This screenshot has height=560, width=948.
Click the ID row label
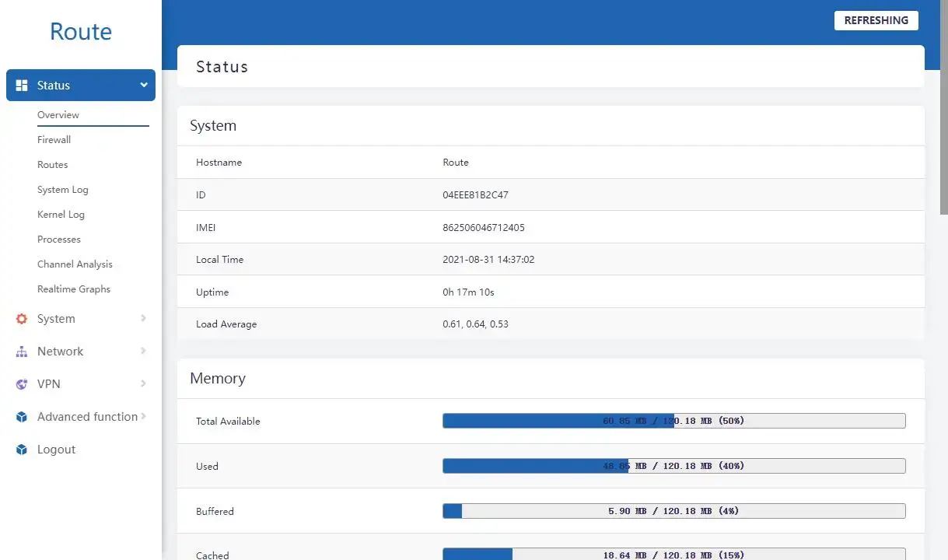pyautogui.click(x=201, y=195)
